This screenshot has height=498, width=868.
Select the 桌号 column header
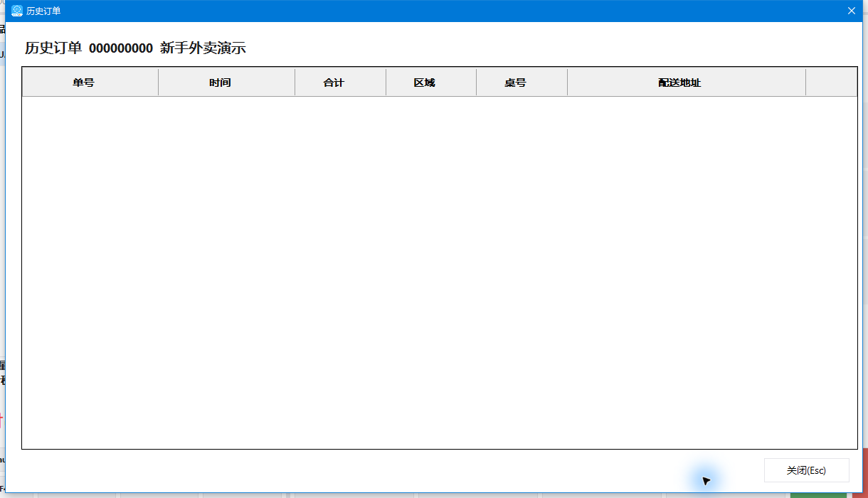point(522,83)
